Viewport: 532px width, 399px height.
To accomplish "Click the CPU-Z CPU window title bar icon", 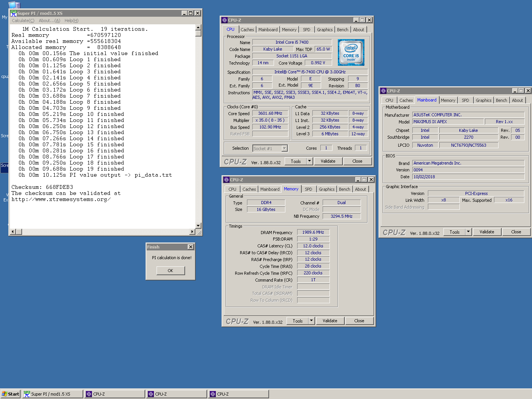I will pos(225,20).
